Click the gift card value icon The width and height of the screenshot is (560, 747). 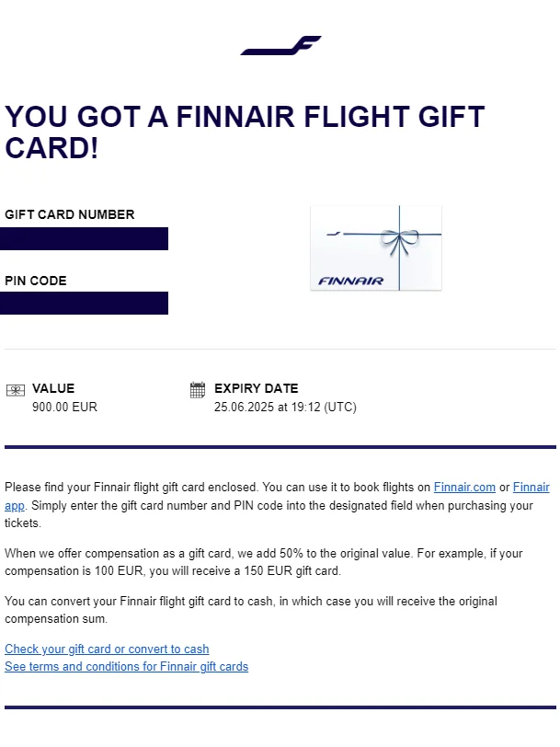coord(16,391)
